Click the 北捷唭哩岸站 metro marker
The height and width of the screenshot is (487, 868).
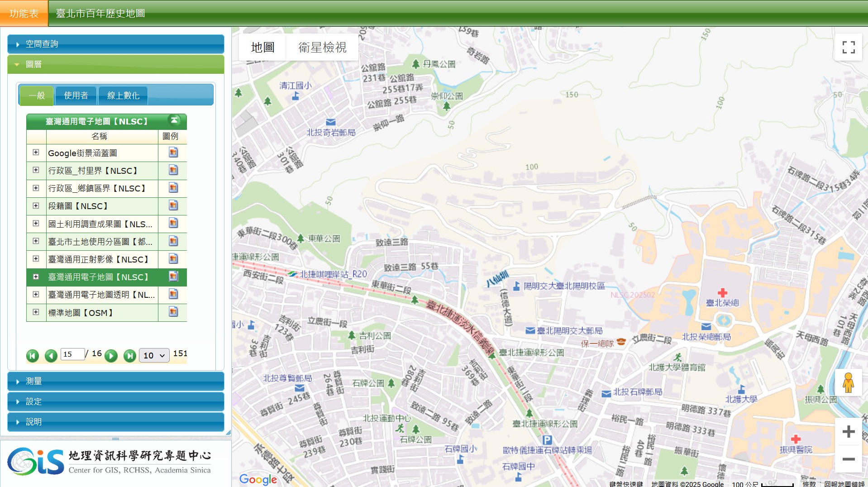pyautogui.click(x=293, y=274)
